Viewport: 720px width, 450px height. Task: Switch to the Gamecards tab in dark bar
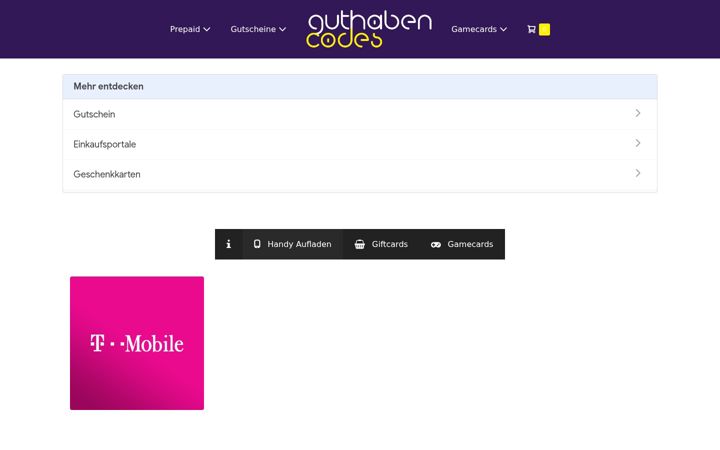click(x=462, y=244)
